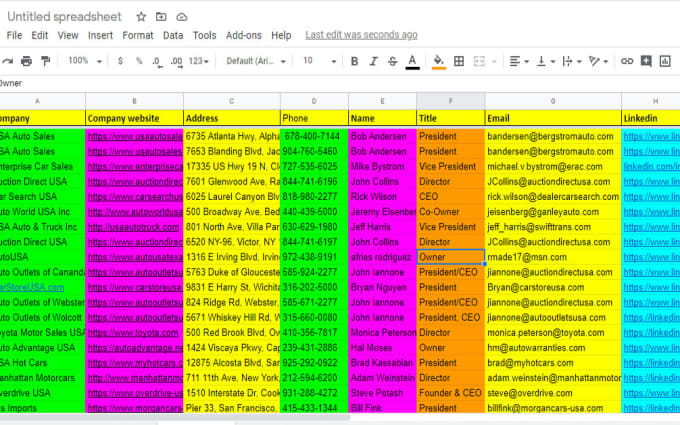Click the move to folder icon

(161, 17)
